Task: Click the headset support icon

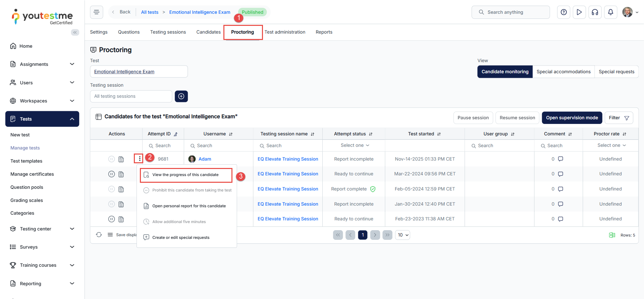Action: 595,12
